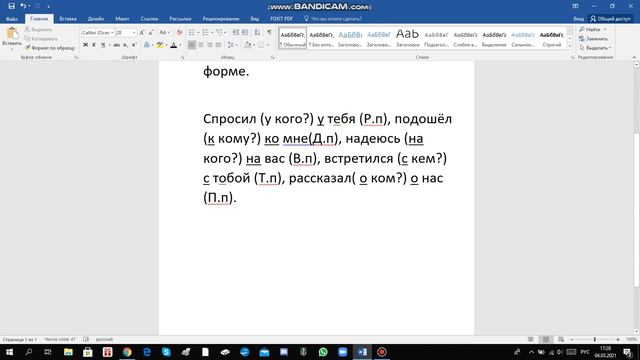This screenshot has width=640, height=360.
Task: Open Skype from the taskbar
Action: pyautogui.click(x=166, y=352)
